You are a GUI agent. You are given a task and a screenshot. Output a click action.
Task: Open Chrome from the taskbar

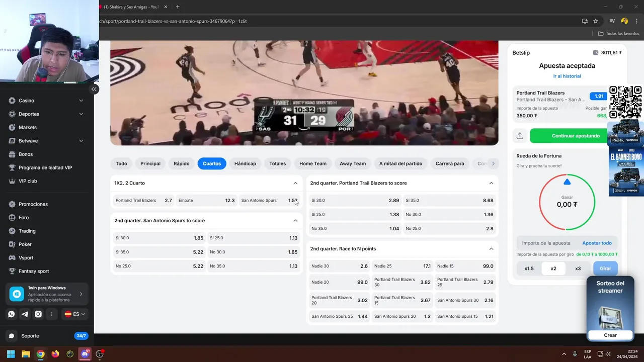[x=40, y=354]
